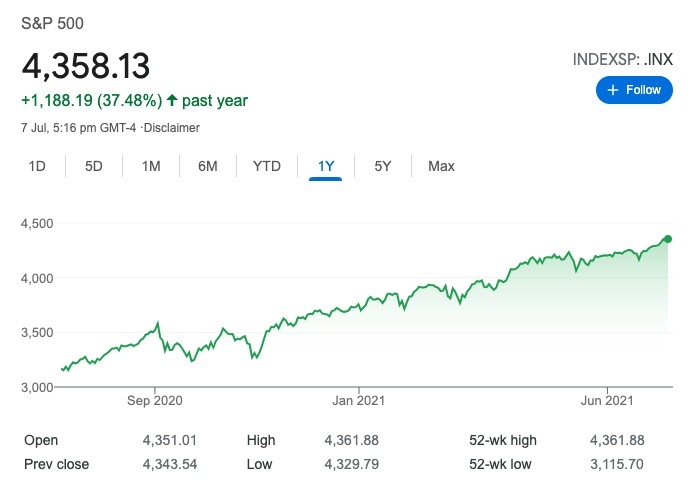This screenshot has height=502, width=694.
Task: Click the Sep 2020 axis label
Action: pos(156,401)
